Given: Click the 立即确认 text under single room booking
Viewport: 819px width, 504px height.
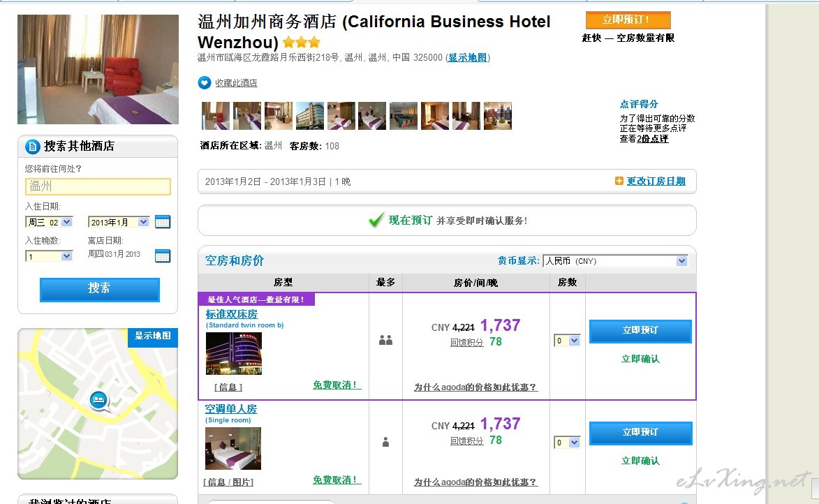Looking at the screenshot, I should 640,461.
